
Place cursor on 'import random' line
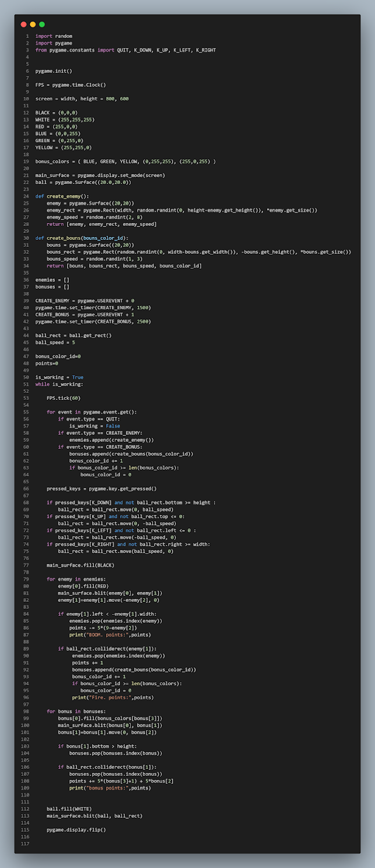point(54,36)
